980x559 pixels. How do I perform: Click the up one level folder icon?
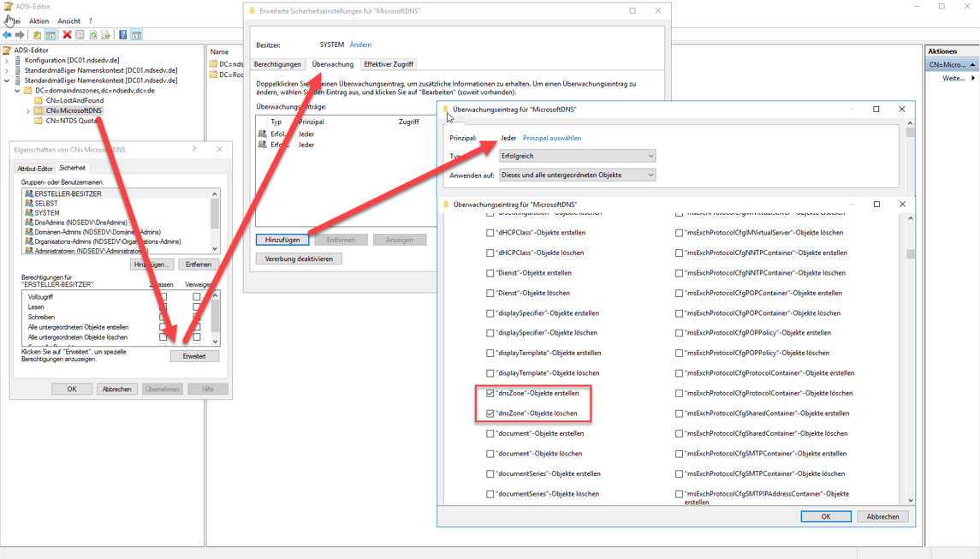[37, 35]
